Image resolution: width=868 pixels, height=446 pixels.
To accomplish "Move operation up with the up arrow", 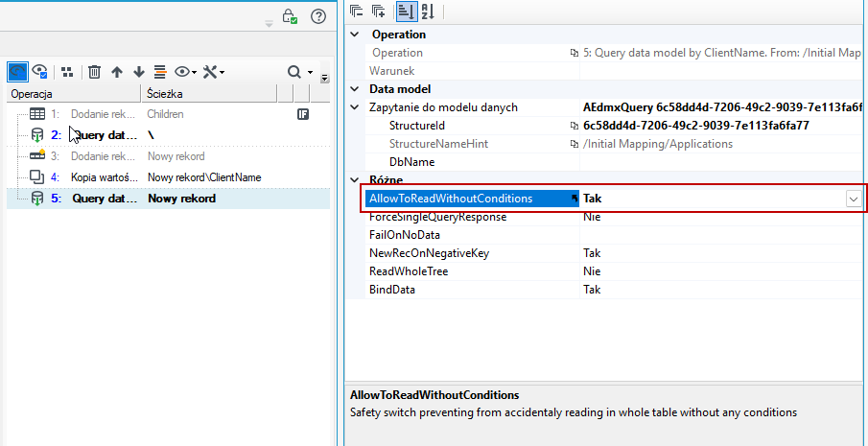I will 116,72.
